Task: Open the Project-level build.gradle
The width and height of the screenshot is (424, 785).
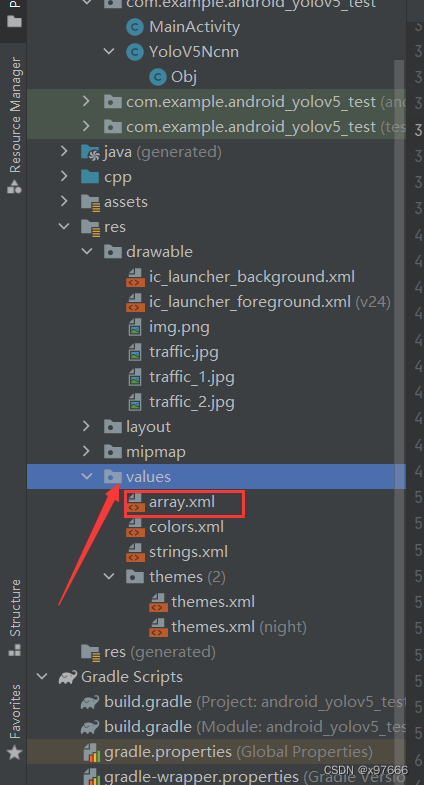Action: [254, 702]
